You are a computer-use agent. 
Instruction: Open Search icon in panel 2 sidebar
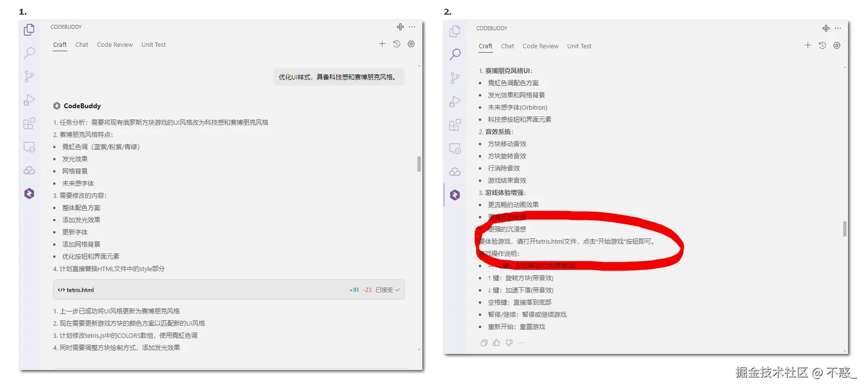click(455, 54)
